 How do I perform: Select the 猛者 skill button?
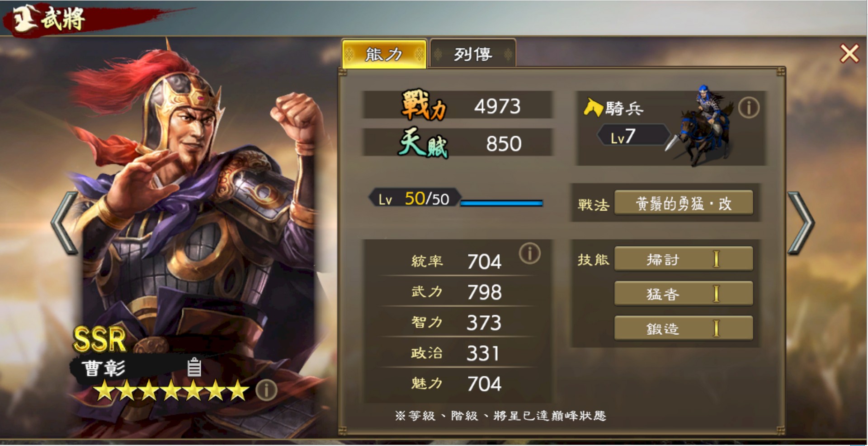pos(684,294)
